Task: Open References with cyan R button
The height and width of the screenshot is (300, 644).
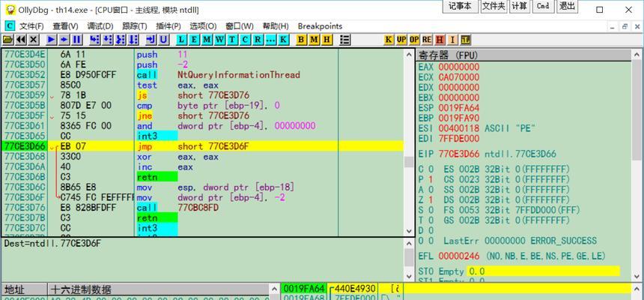Action: coord(258,40)
